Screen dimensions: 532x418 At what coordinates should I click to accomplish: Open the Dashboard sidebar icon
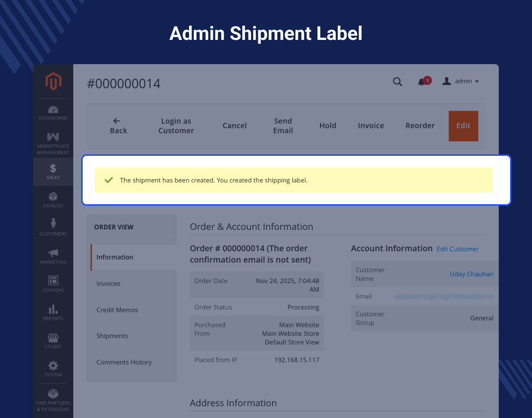pos(53,113)
